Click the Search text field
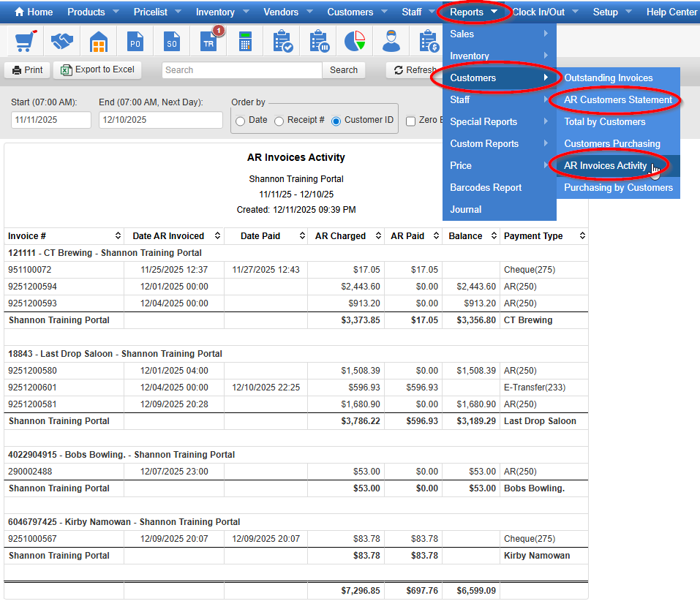 pos(241,70)
